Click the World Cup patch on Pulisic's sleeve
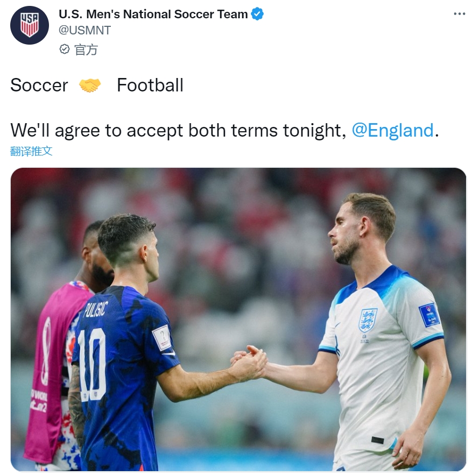Image resolution: width=472 pixels, height=476 pixels. pyautogui.click(x=163, y=339)
